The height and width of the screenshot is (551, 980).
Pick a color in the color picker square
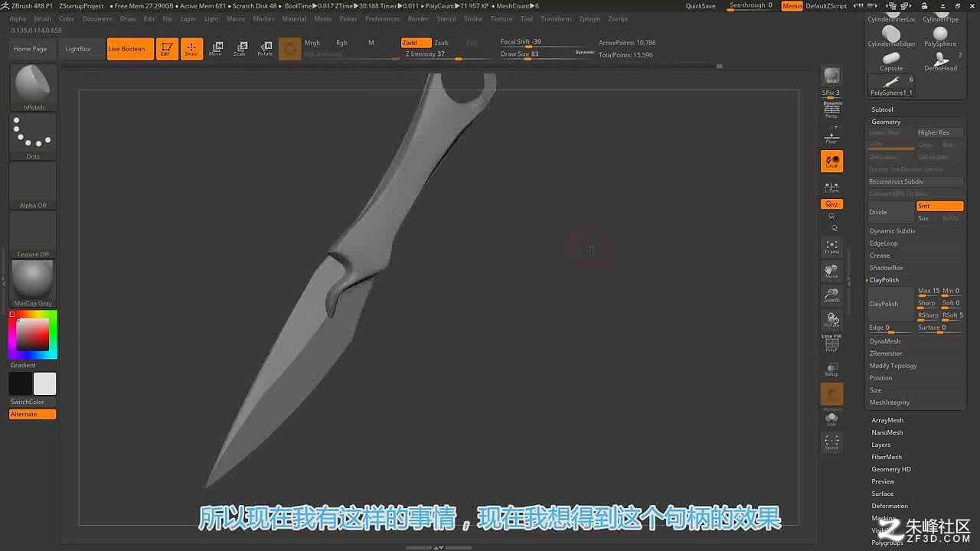(33, 334)
